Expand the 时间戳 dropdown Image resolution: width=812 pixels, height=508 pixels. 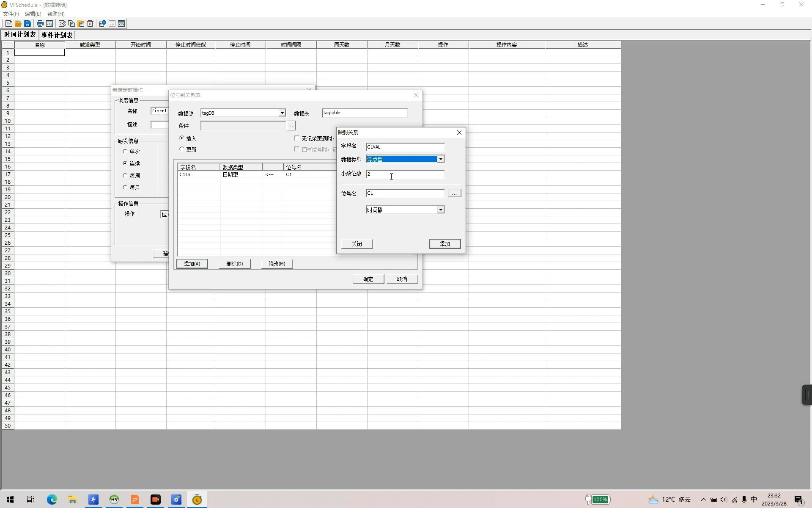coord(441,210)
